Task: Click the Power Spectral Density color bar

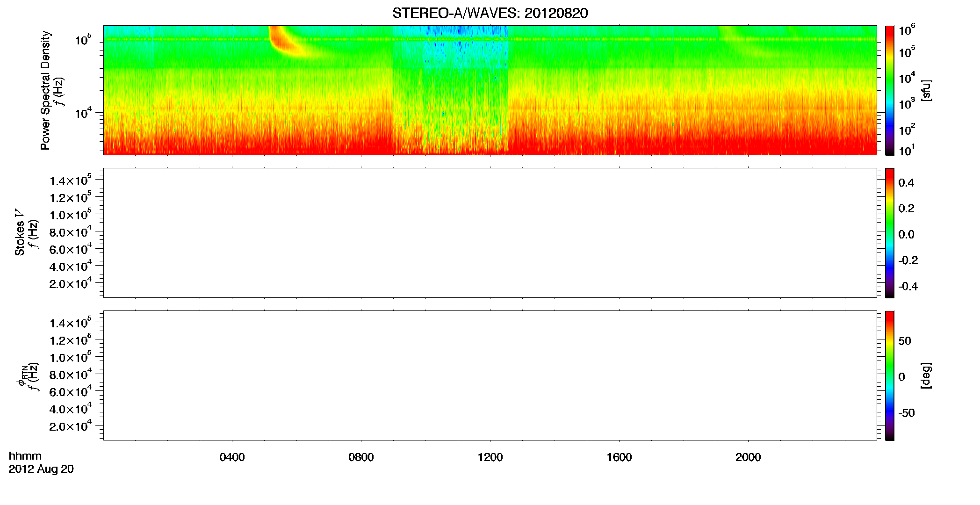Action: tap(890, 90)
